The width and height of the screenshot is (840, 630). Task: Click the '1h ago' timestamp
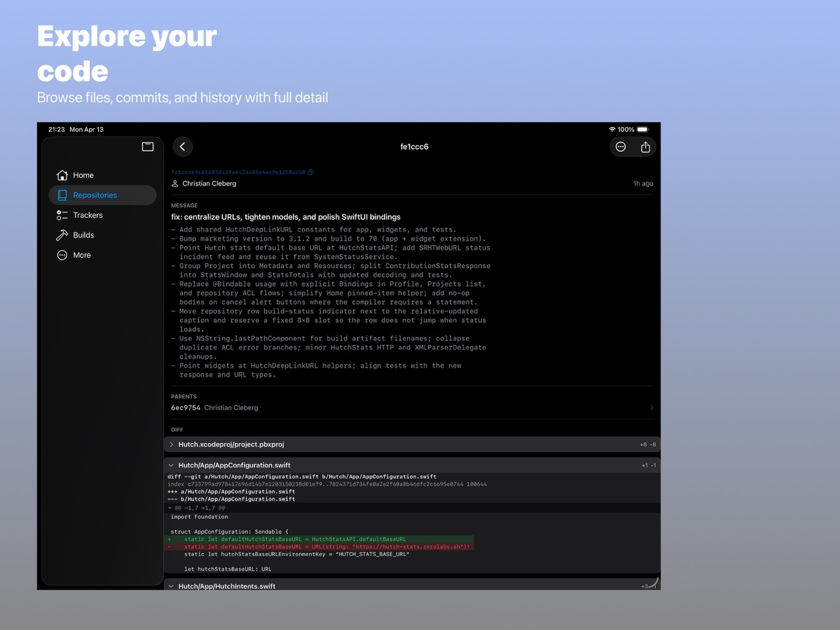[x=643, y=184]
